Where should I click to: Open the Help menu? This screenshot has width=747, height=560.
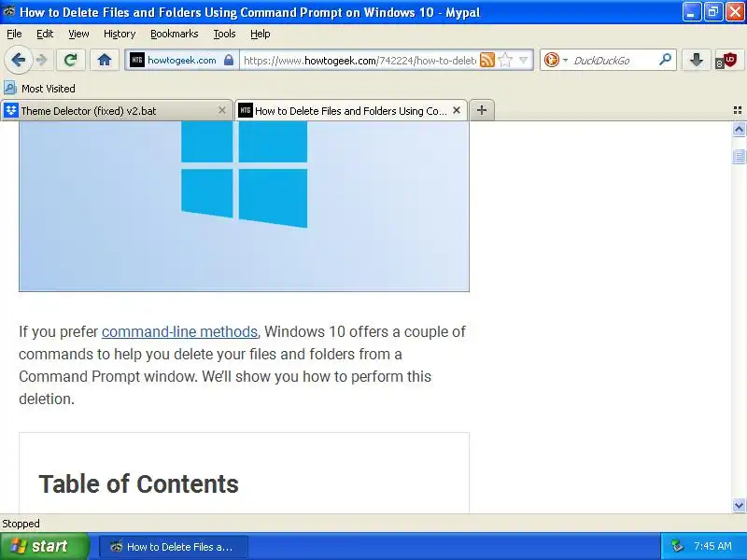pos(261,34)
